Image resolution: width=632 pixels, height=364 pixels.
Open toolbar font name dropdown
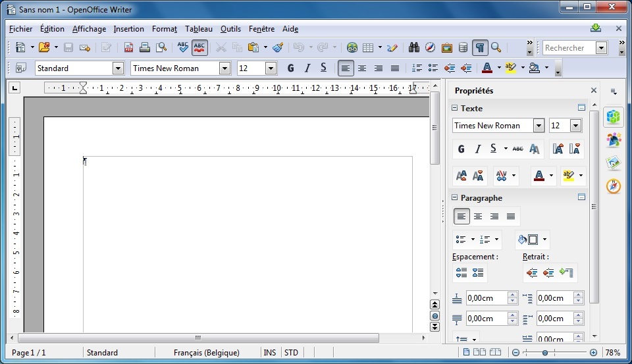point(225,68)
